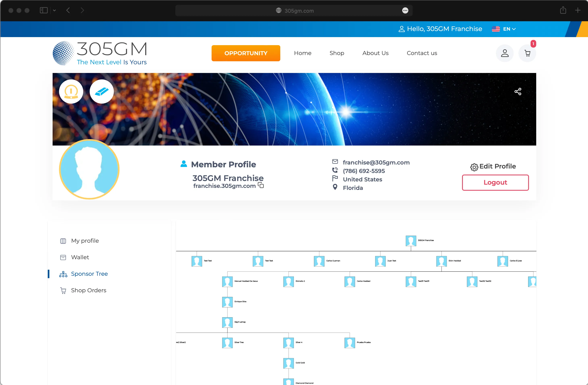Click the Logout button

pos(495,183)
